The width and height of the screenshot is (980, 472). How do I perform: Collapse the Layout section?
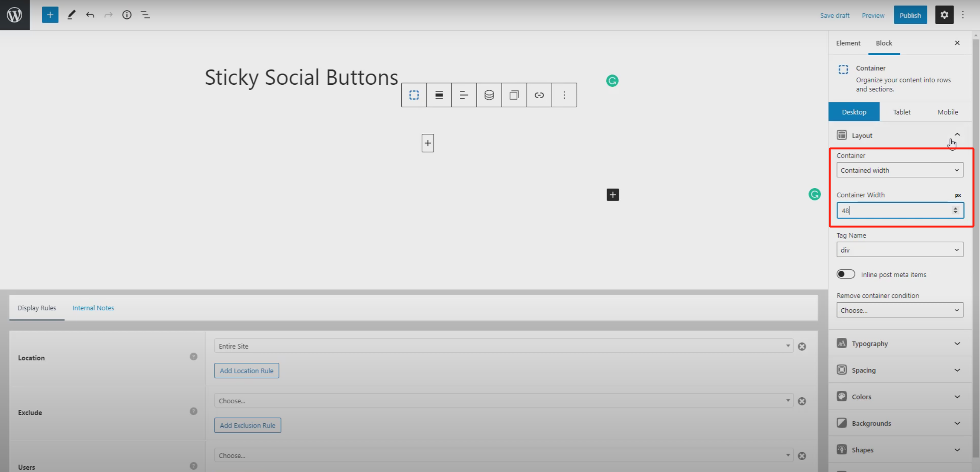[x=957, y=135]
